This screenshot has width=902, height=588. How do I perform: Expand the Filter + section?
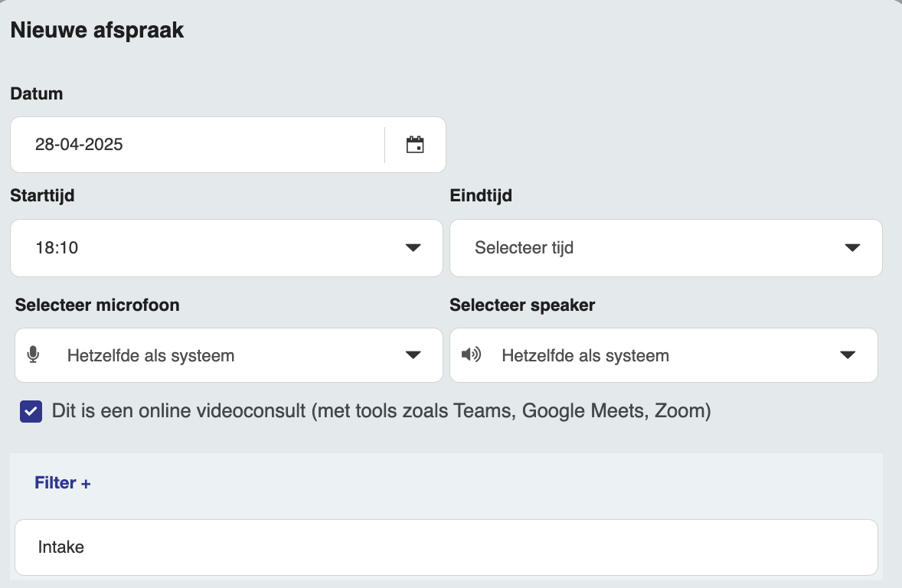pos(63,483)
